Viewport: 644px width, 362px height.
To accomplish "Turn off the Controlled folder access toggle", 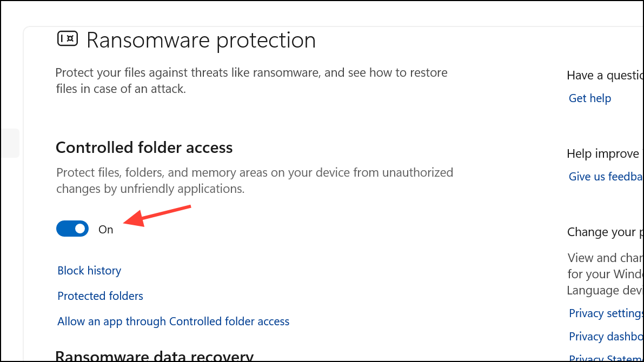I will [72, 229].
